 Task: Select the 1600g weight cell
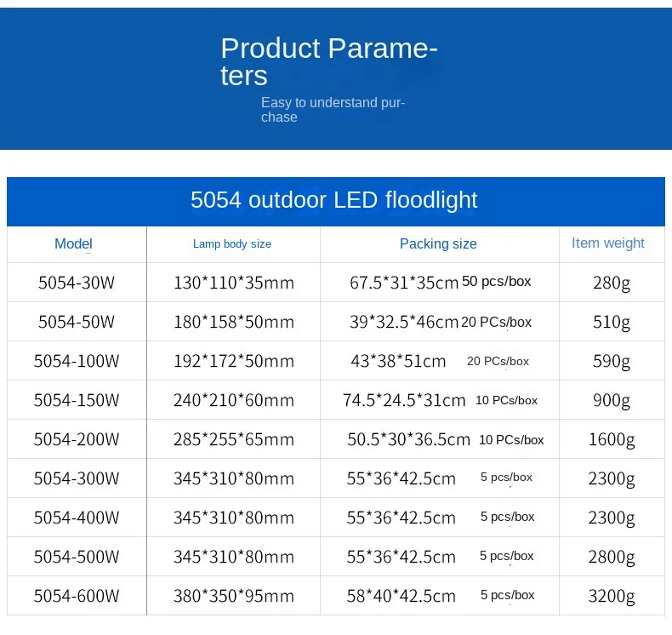point(612,439)
